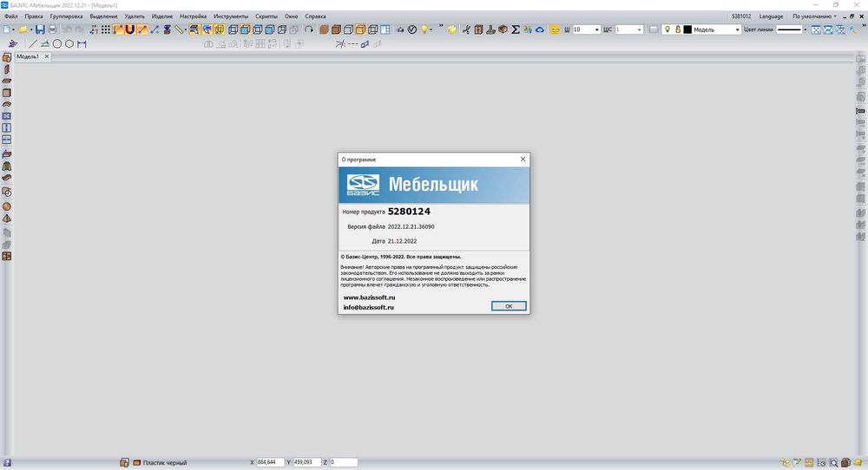Click the info@bazissoft.ru email link
Viewport: 868px width, 470px height.
[x=368, y=308]
